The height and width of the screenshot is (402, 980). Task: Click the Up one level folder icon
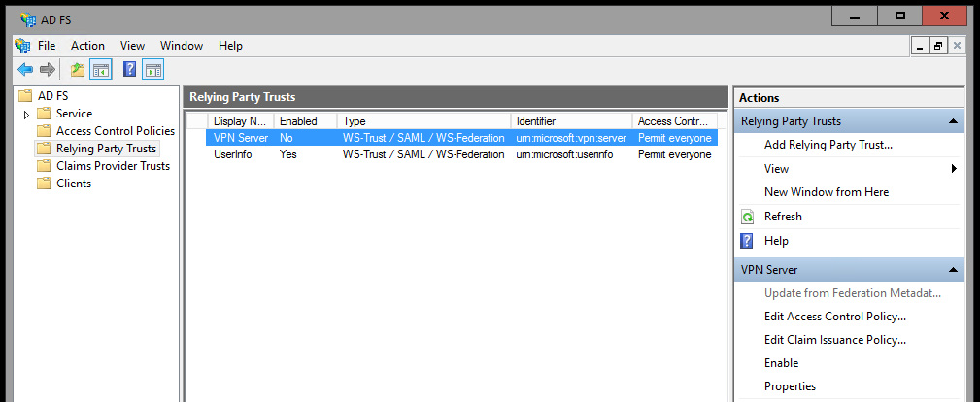(78, 69)
